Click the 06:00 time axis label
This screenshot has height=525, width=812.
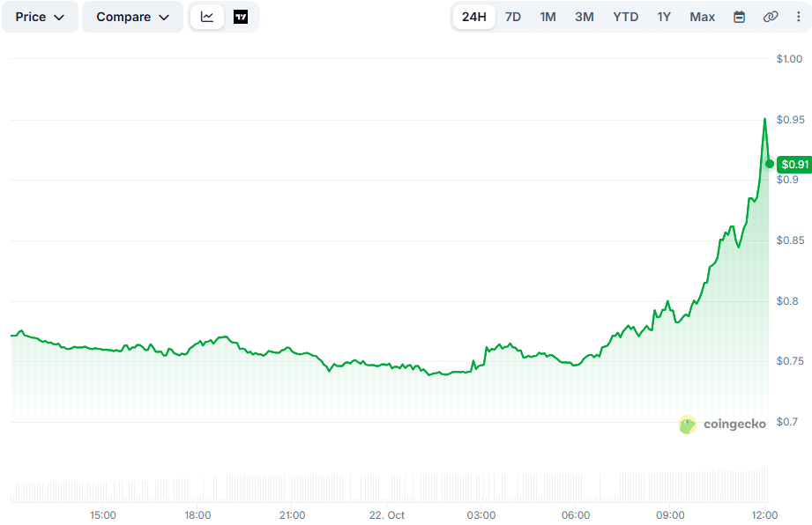click(x=576, y=515)
